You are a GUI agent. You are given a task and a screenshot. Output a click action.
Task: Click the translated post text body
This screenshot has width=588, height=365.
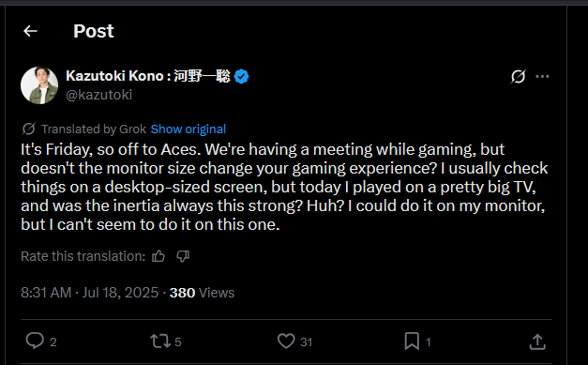click(x=284, y=187)
